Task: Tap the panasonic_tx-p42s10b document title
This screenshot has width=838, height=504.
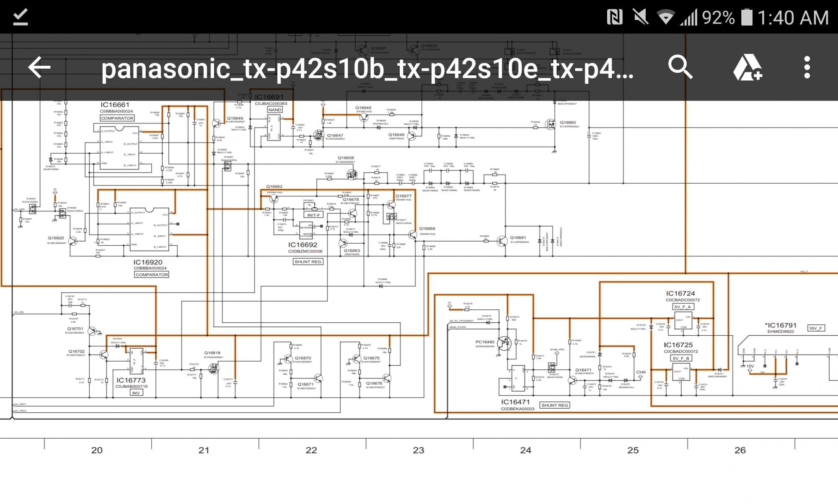Action: (x=367, y=69)
